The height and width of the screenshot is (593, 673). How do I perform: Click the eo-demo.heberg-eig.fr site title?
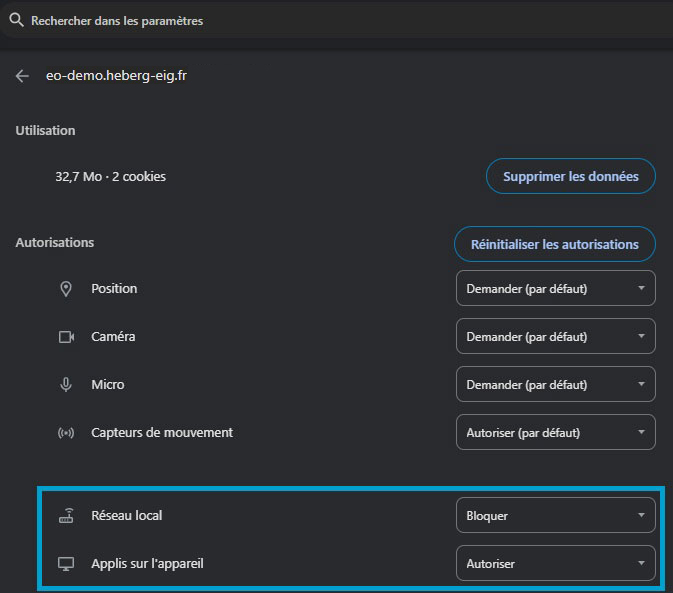coord(116,76)
